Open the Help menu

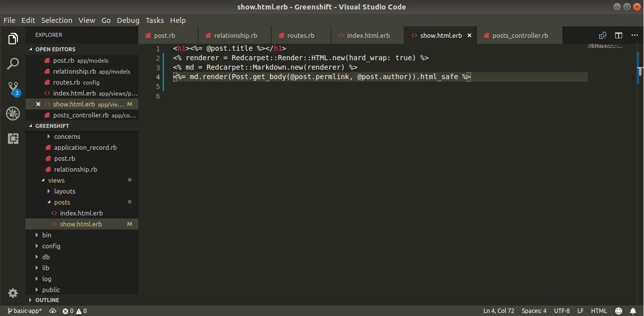(178, 20)
